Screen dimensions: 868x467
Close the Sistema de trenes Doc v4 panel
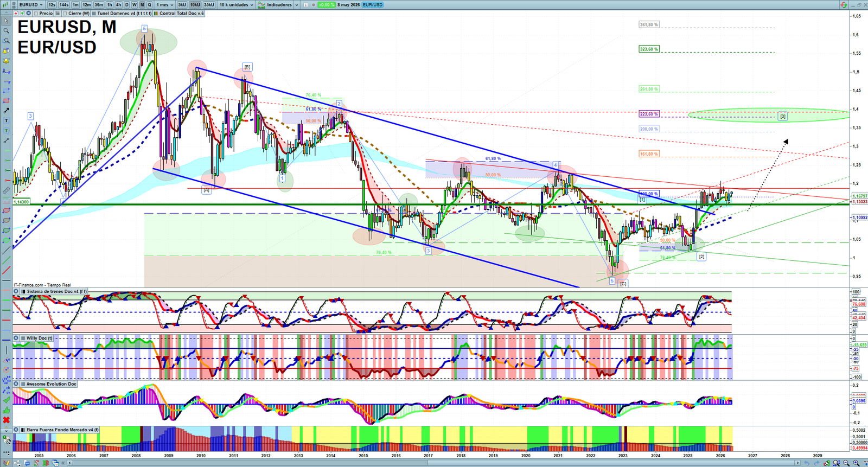coord(16,291)
